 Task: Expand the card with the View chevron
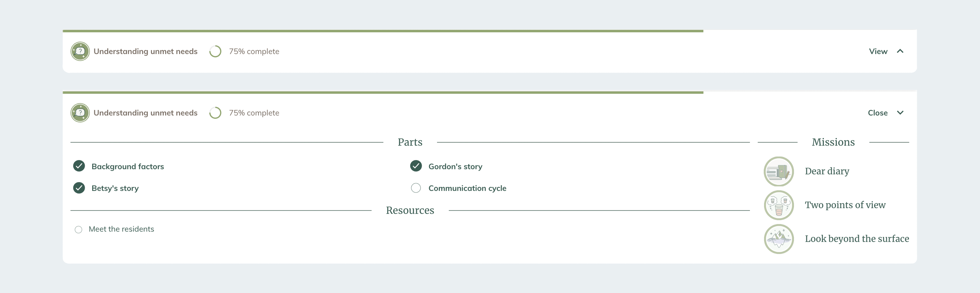[x=900, y=51]
